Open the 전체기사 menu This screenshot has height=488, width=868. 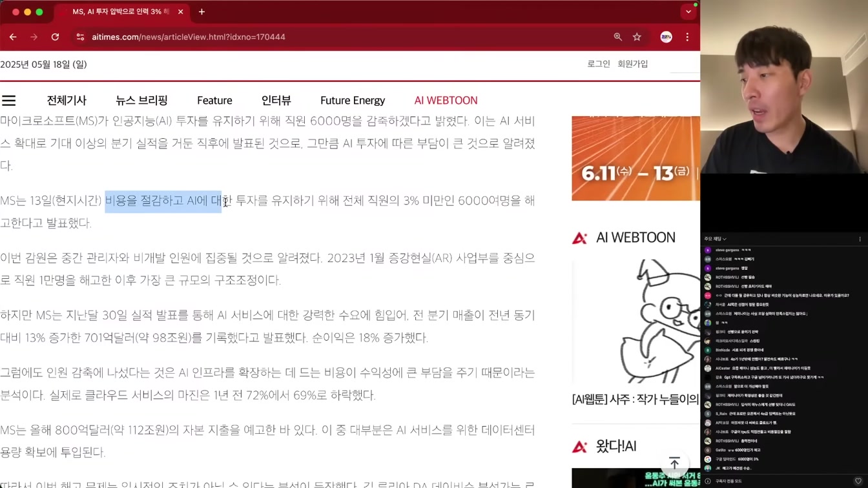click(x=67, y=100)
